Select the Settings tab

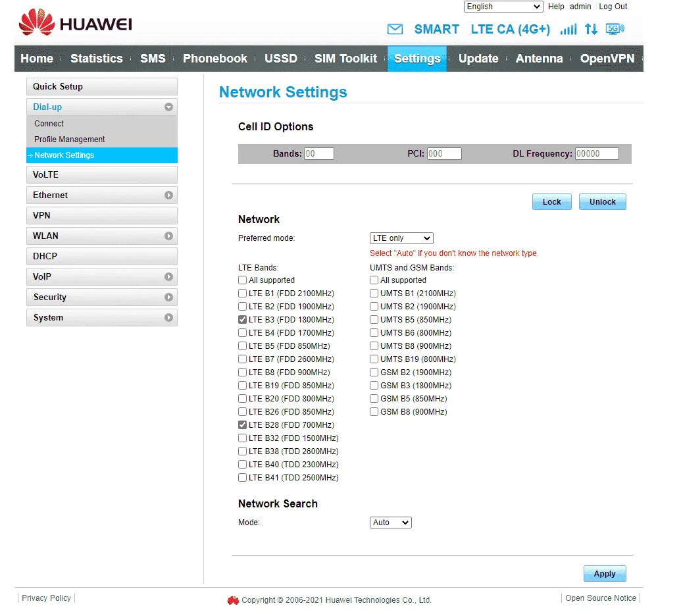pyautogui.click(x=417, y=59)
